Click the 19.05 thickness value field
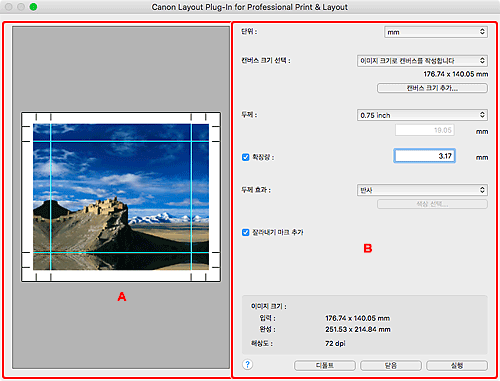The image size is (500, 381). 425,130
